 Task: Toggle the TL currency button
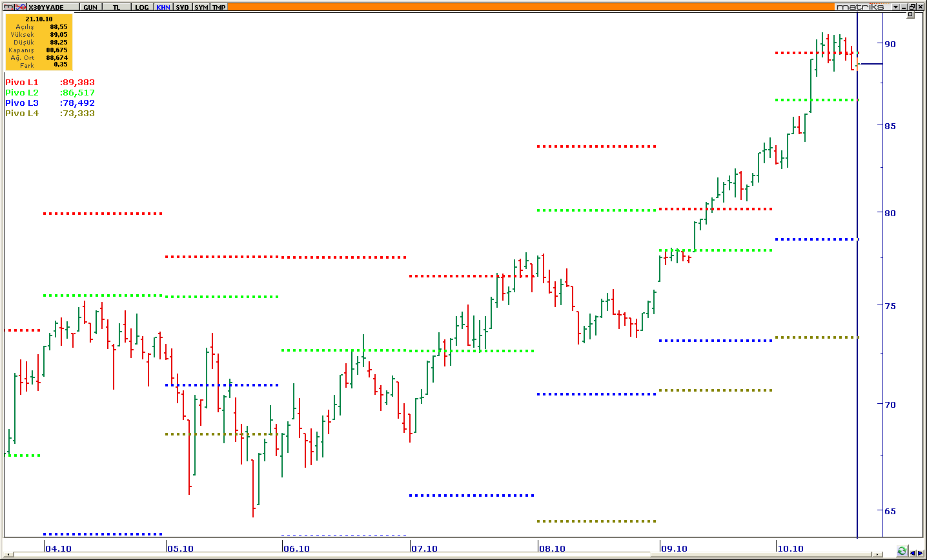(x=116, y=7)
